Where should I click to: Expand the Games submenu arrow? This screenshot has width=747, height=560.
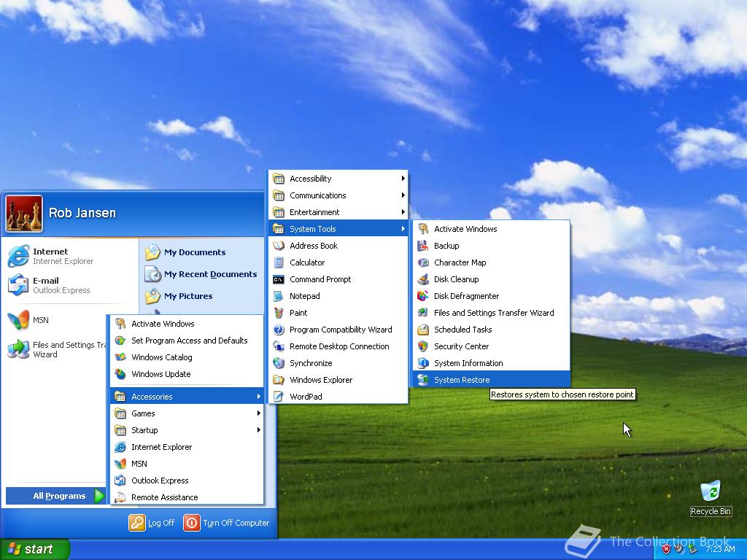pyautogui.click(x=258, y=413)
